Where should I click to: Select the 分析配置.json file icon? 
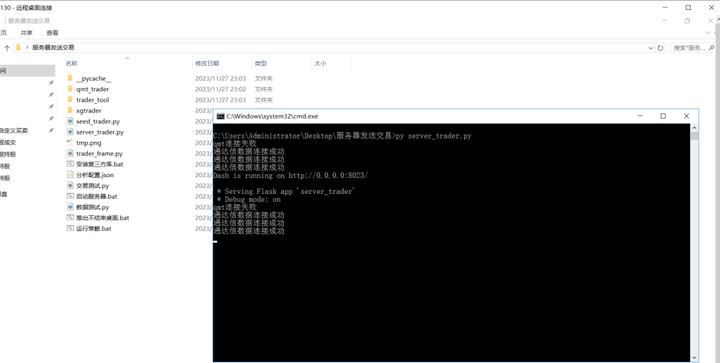pos(70,175)
